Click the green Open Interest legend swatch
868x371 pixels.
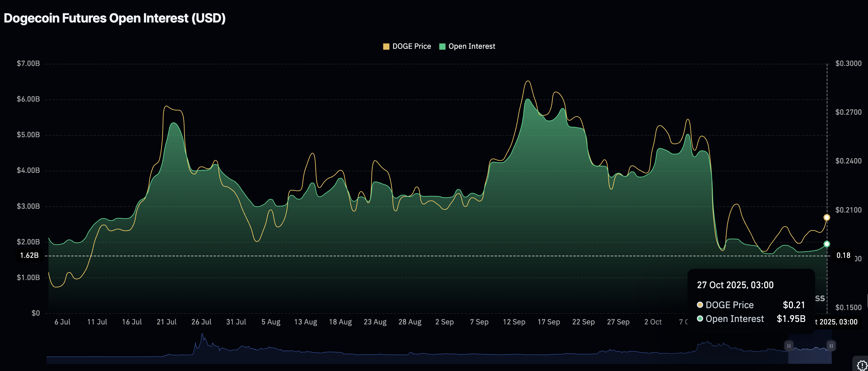[442, 47]
